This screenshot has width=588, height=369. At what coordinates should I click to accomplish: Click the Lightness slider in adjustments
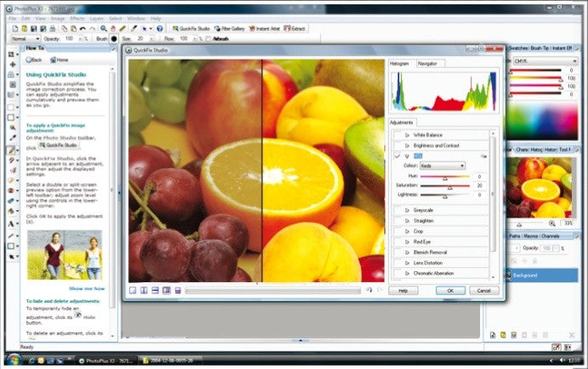tap(444, 195)
